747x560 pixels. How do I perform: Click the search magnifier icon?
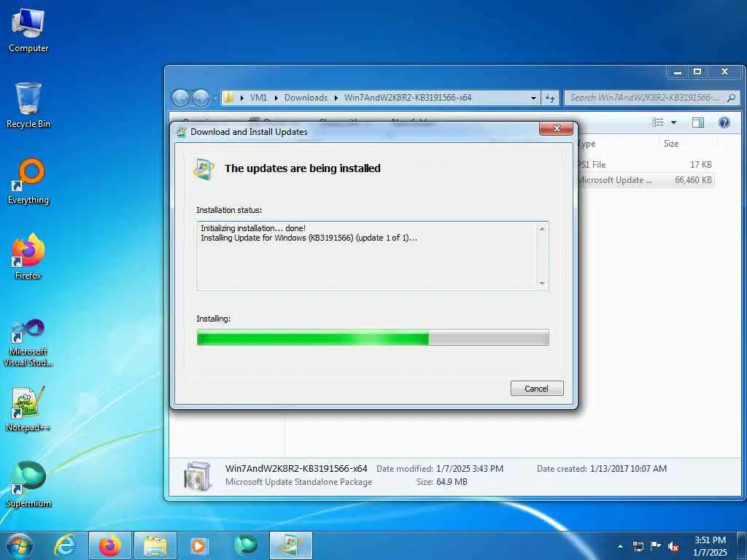tap(731, 98)
